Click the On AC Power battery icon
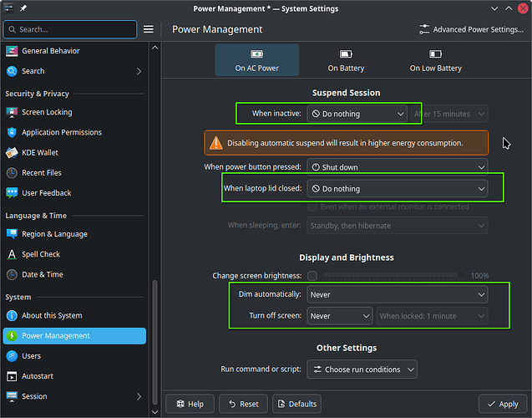 [257, 54]
